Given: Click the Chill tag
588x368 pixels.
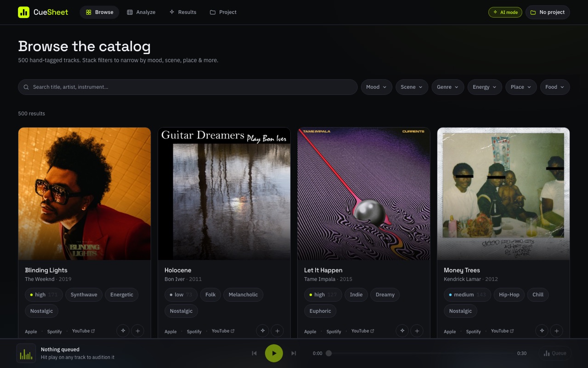Looking at the screenshot, I should click(538, 295).
